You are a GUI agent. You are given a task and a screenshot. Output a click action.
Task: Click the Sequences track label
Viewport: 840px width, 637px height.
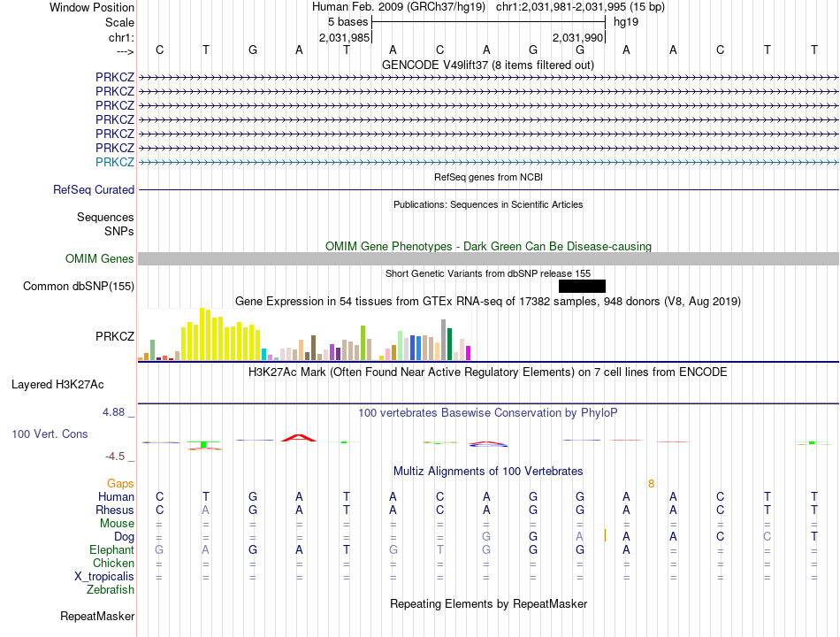(x=105, y=217)
